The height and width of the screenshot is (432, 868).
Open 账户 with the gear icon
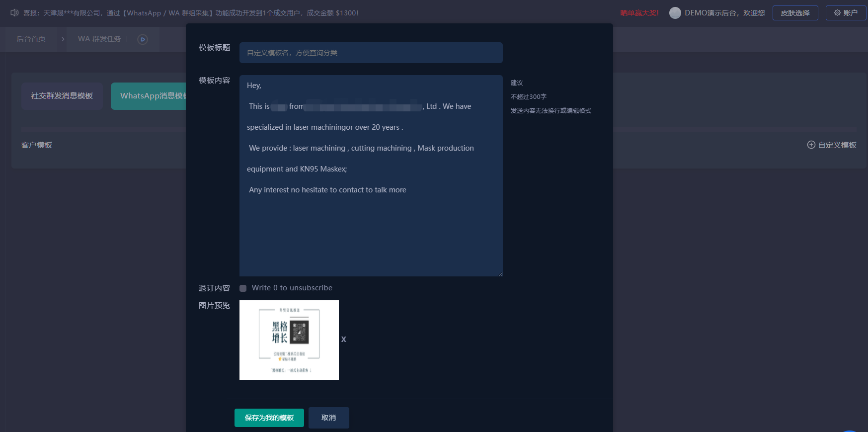point(846,13)
